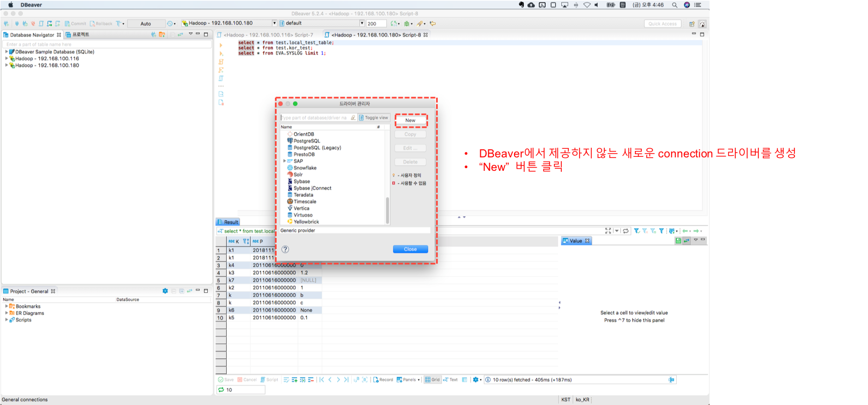
Task: Switch results to Text view
Action: point(451,380)
